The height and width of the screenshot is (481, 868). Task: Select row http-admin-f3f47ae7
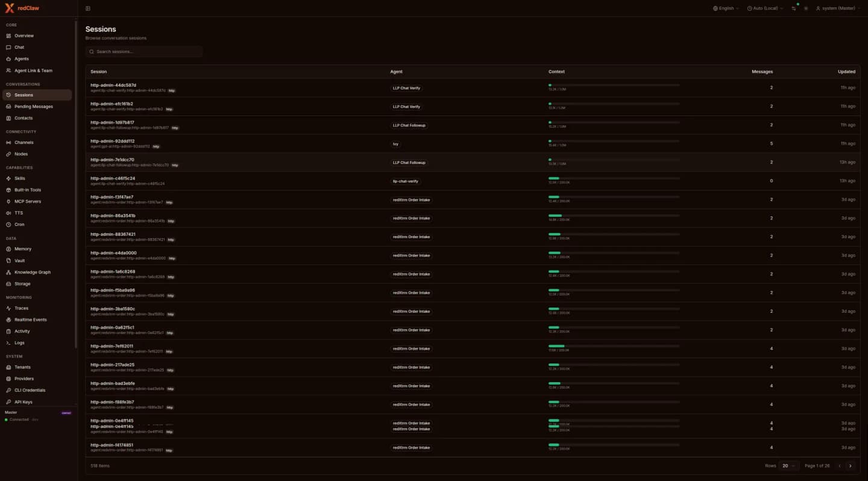tap(473, 200)
